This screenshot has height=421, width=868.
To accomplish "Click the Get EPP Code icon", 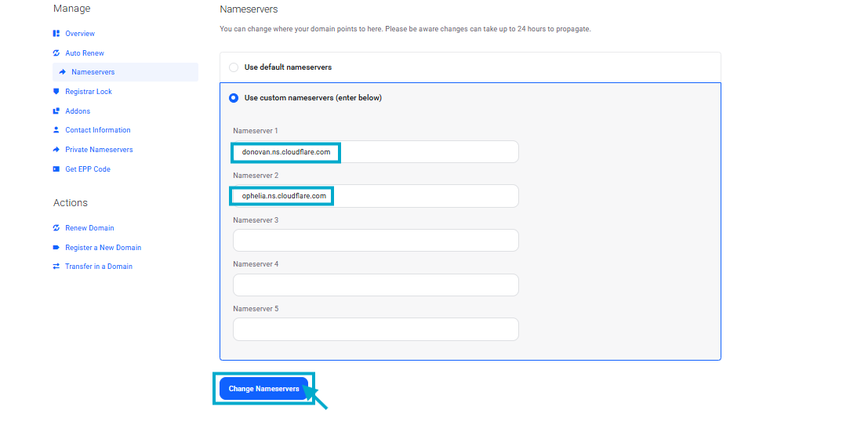I will click(56, 169).
